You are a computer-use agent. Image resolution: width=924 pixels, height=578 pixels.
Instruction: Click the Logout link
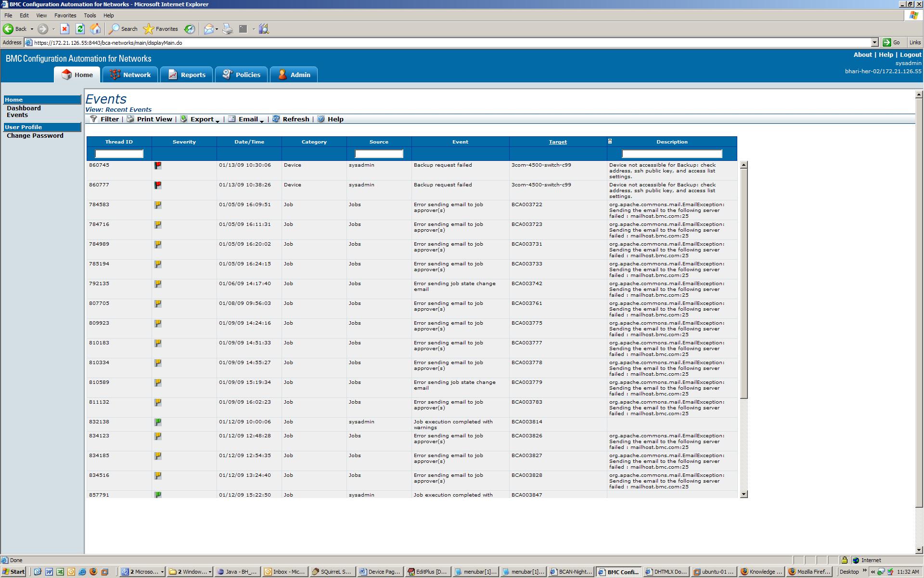[911, 54]
